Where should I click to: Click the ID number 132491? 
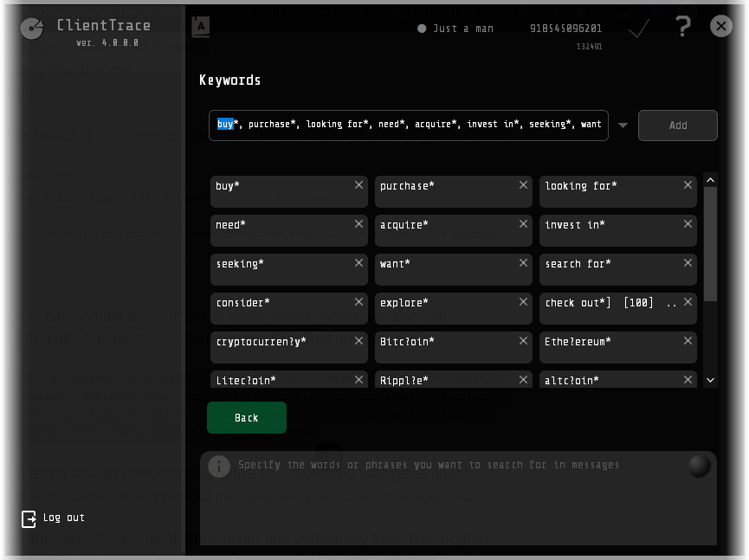(589, 47)
